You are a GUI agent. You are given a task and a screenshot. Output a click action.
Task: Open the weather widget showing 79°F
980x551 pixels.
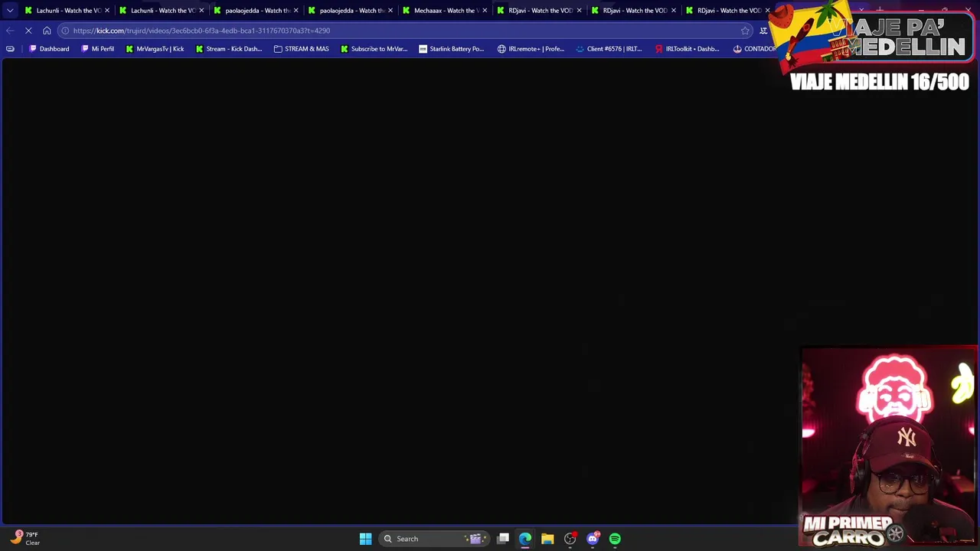tap(25, 538)
